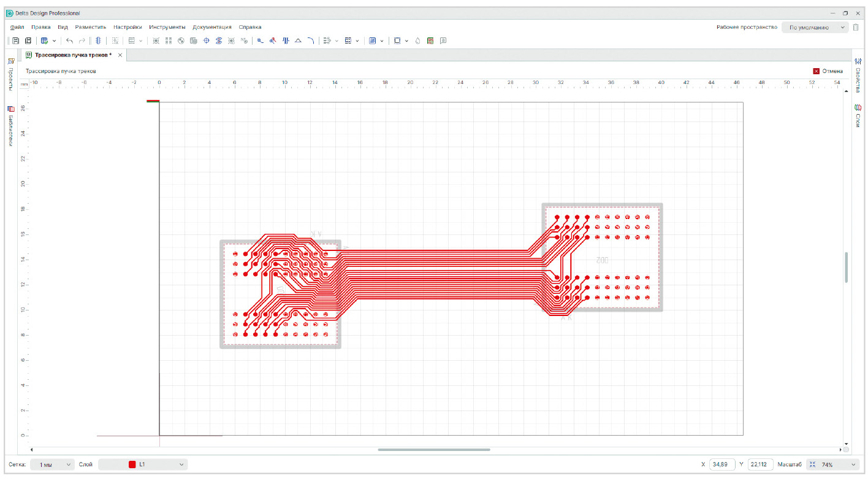Open the Библиотеки side panel
868x478 pixels.
point(10,126)
